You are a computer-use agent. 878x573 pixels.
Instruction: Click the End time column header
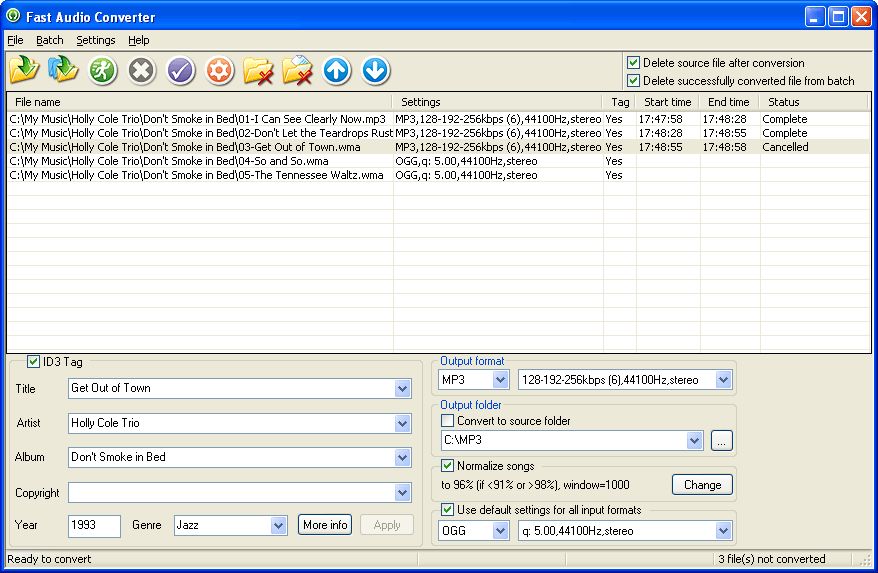tap(729, 102)
